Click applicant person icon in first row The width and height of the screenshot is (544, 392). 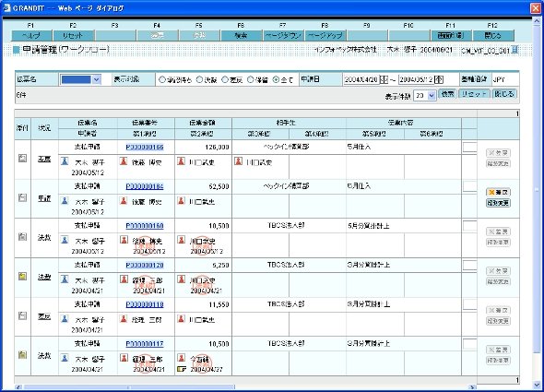click(x=65, y=161)
